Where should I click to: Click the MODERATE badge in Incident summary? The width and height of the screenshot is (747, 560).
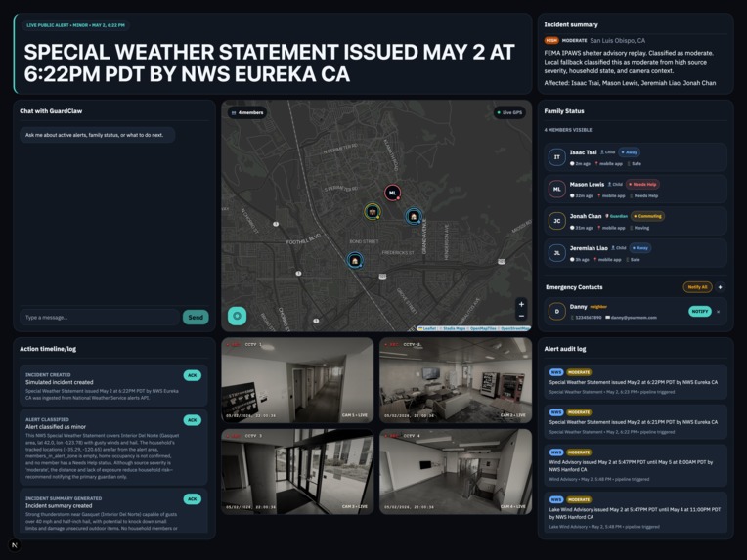(574, 40)
